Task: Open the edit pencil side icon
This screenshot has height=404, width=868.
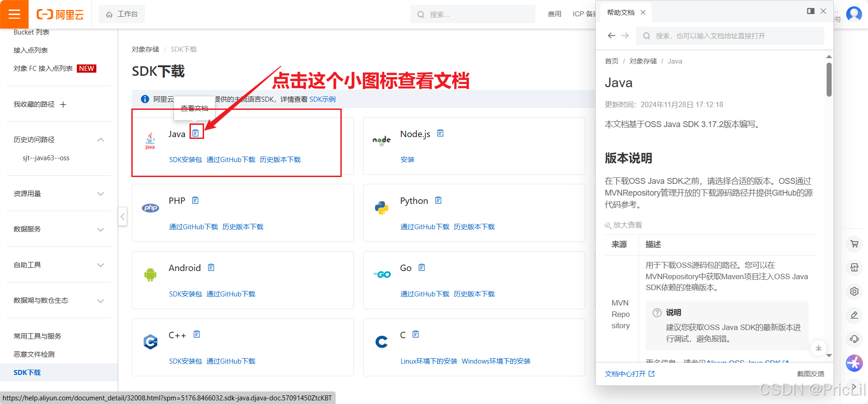Action: [x=854, y=315]
